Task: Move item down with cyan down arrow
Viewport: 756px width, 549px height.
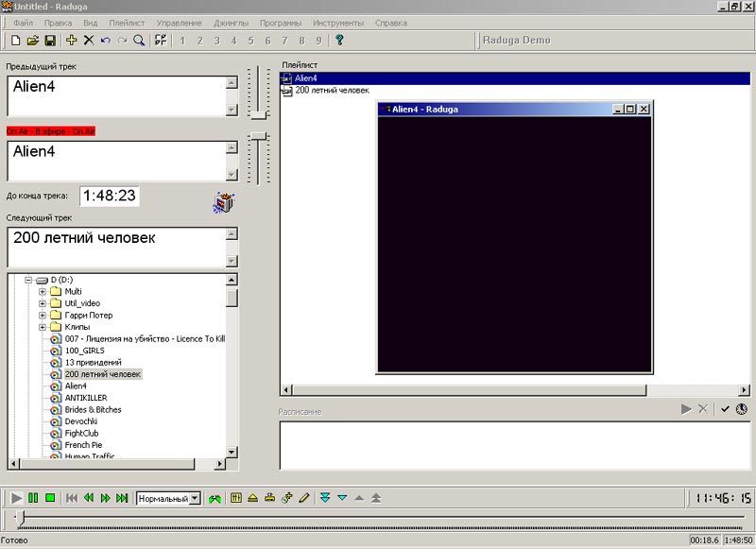Action: tap(342, 498)
